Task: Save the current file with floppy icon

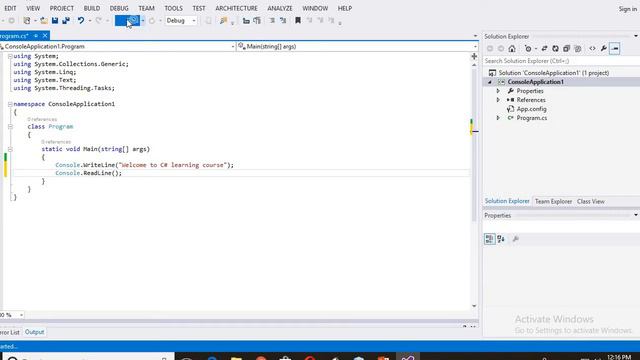Action: click(55, 20)
